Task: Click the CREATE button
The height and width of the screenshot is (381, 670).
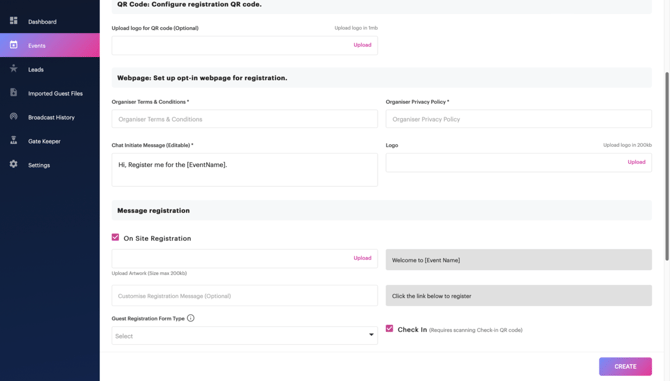Action: pos(625,366)
